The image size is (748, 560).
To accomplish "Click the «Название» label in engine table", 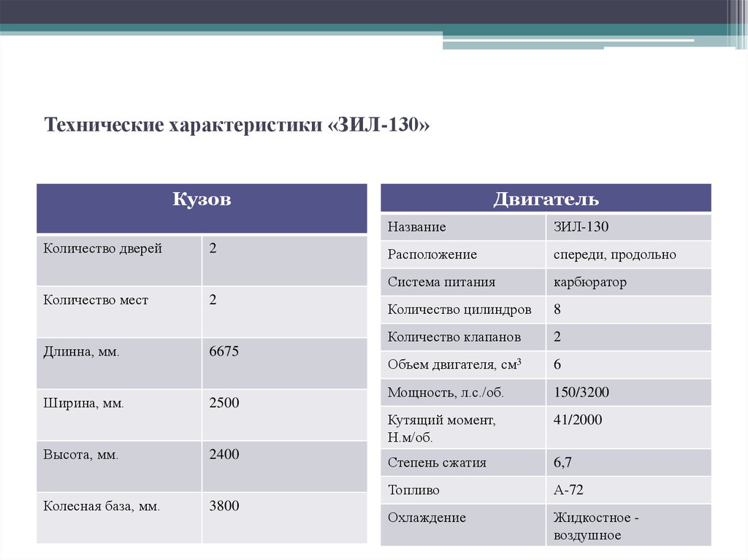I will pyautogui.click(x=416, y=226).
